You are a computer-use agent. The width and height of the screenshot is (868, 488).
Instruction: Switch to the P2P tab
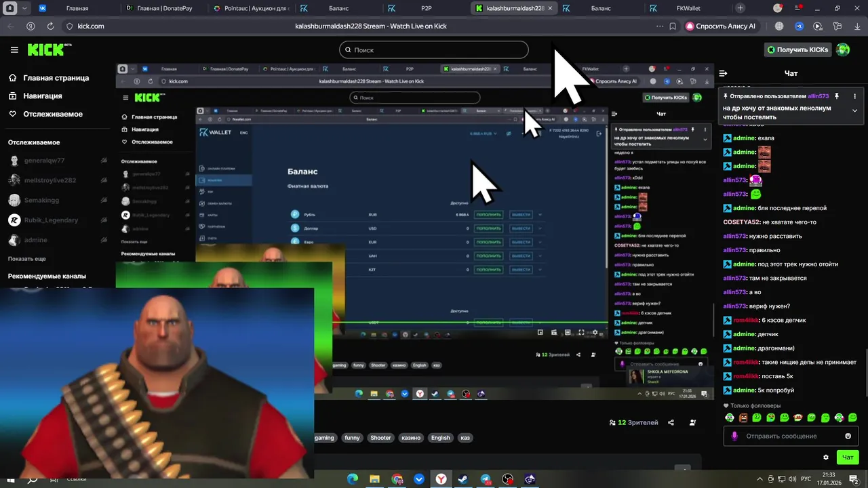click(x=426, y=8)
